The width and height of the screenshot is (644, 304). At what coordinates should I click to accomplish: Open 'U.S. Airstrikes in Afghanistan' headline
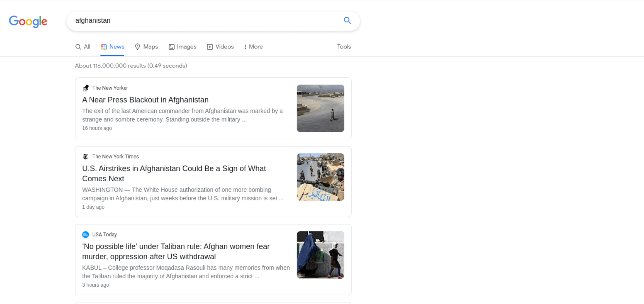[174, 174]
